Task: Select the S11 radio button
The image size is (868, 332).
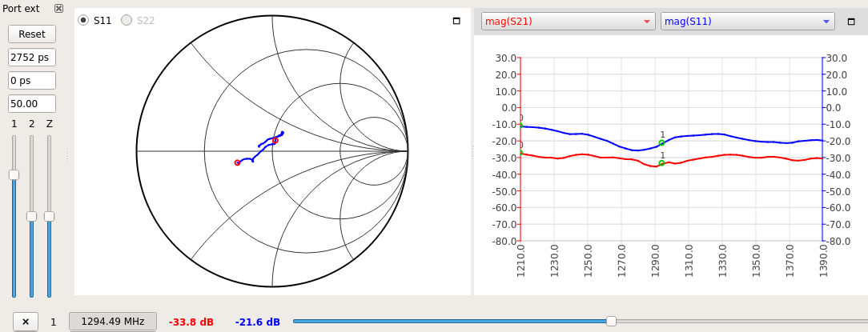Action: [83, 21]
